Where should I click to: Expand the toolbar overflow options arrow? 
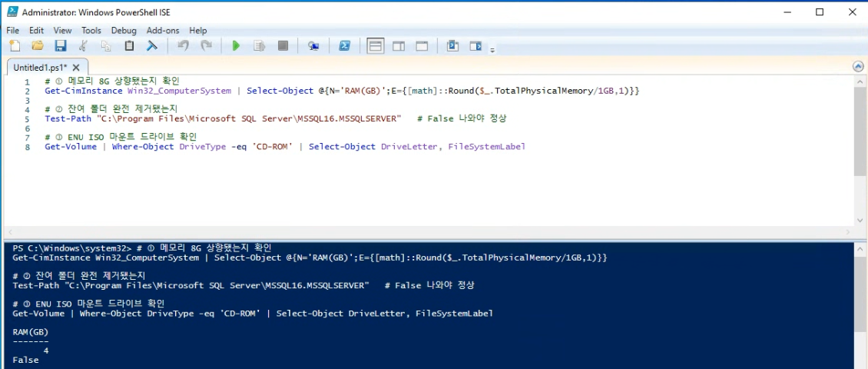click(x=492, y=51)
